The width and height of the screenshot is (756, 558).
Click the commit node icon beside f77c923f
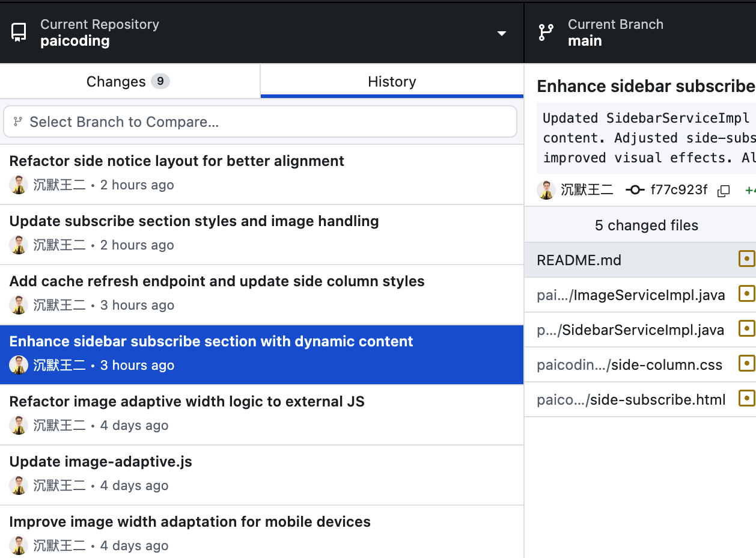point(635,190)
